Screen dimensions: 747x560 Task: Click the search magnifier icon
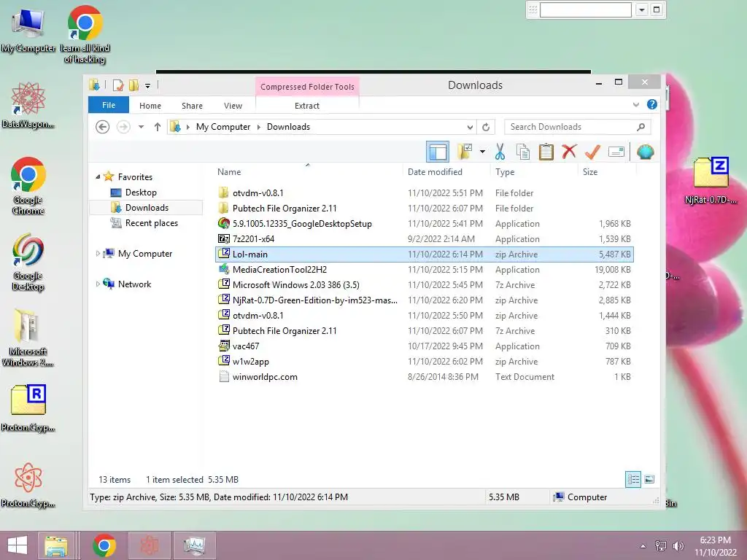[x=640, y=127]
